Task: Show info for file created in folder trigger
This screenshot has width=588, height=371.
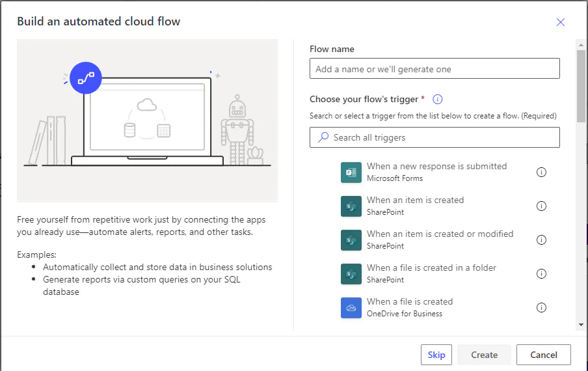Action: tap(541, 274)
